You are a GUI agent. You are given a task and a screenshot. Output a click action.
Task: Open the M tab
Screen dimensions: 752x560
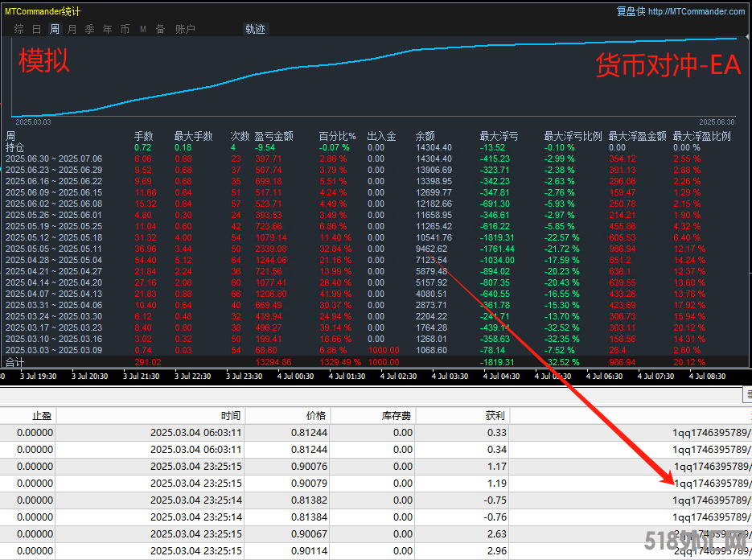click(x=143, y=29)
